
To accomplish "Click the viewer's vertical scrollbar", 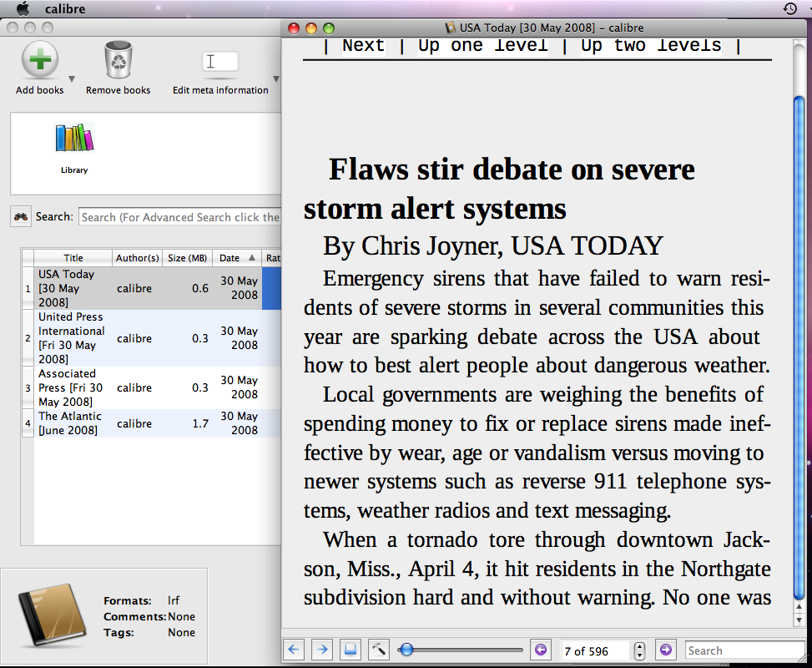I will pos(799,347).
